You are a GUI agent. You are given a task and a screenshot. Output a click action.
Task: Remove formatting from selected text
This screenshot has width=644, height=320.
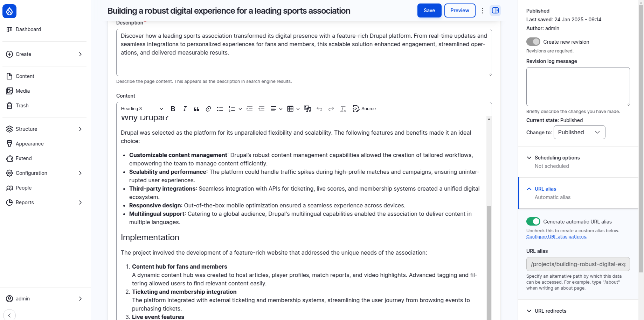tap(343, 109)
